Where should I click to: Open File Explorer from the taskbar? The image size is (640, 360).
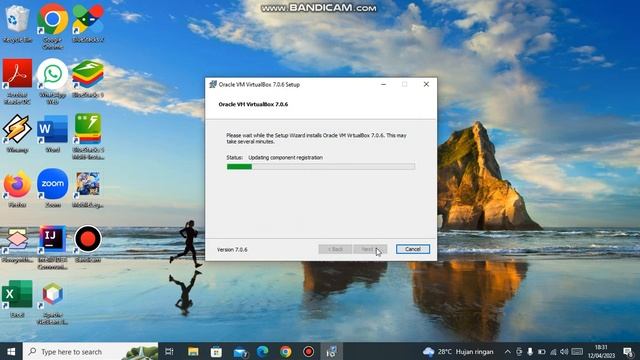[193, 351]
